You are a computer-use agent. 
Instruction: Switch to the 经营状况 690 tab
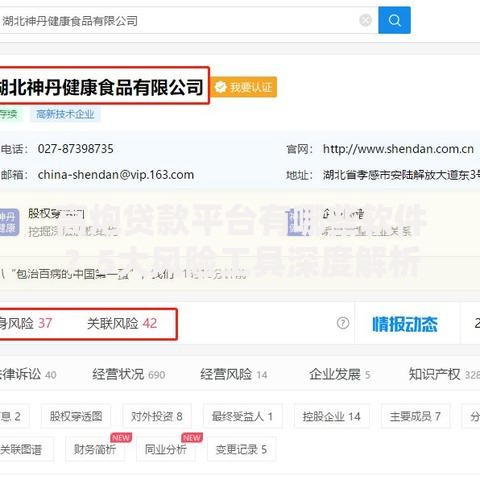coord(129,374)
